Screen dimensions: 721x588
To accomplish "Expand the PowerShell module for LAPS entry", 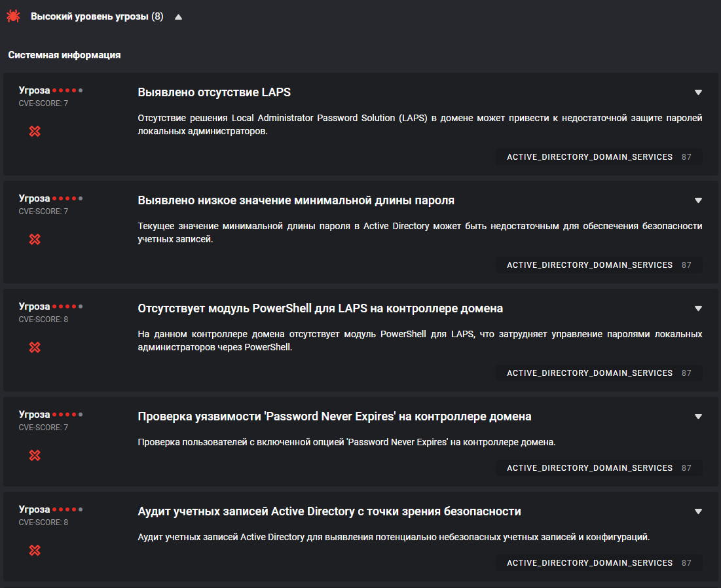I will pos(698,308).
